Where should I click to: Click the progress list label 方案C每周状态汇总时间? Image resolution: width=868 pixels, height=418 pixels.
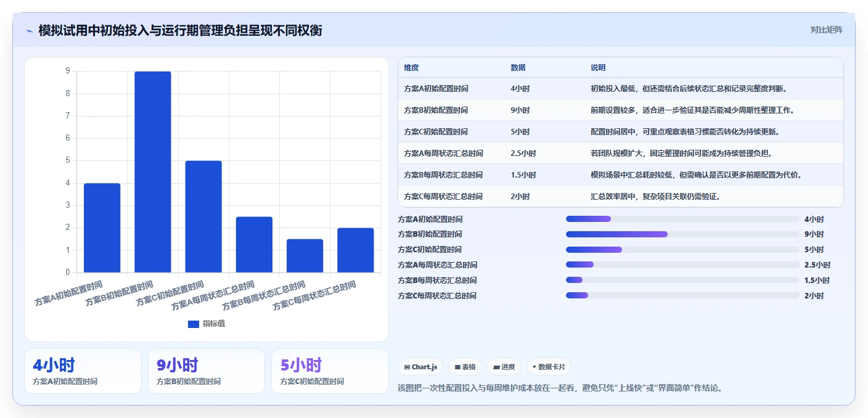pos(438,296)
